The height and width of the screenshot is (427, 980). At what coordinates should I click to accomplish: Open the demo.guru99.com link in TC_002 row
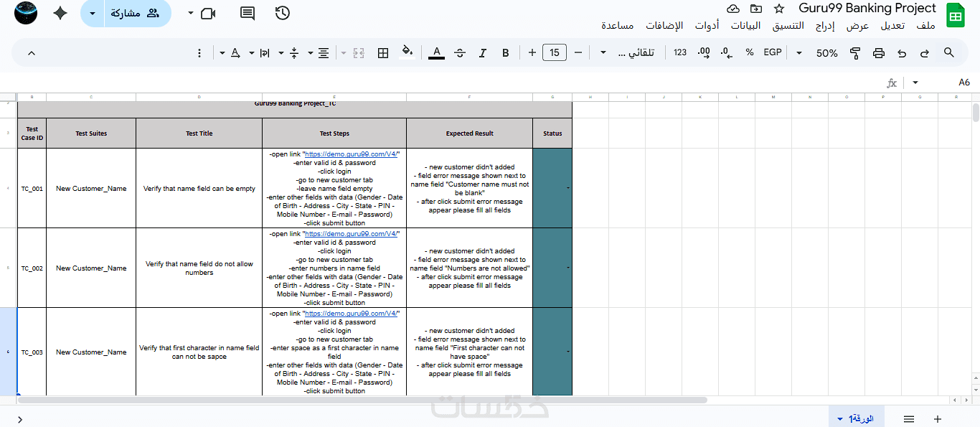click(351, 234)
